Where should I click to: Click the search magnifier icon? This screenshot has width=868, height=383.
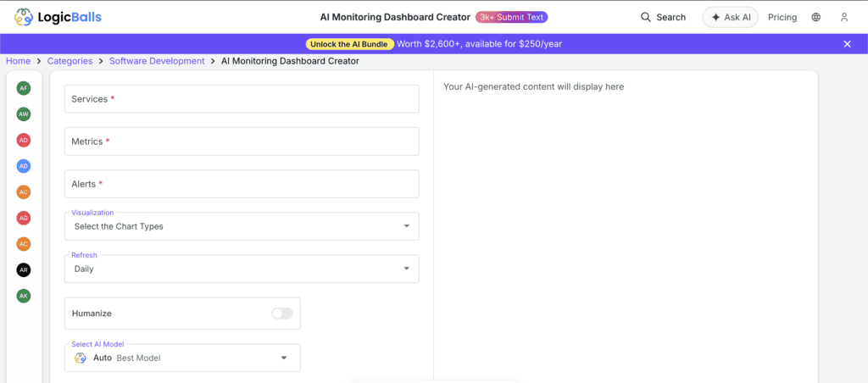click(646, 17)
